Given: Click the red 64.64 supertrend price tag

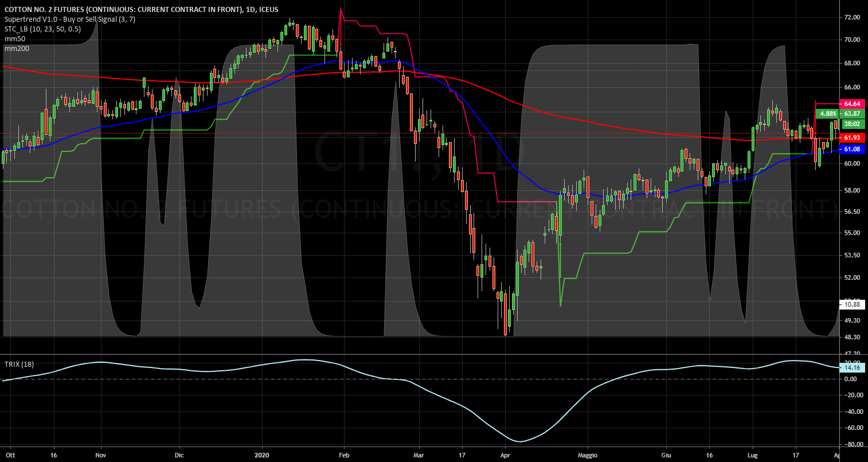Looking at the screenshot, I should (x=852, y=104).
